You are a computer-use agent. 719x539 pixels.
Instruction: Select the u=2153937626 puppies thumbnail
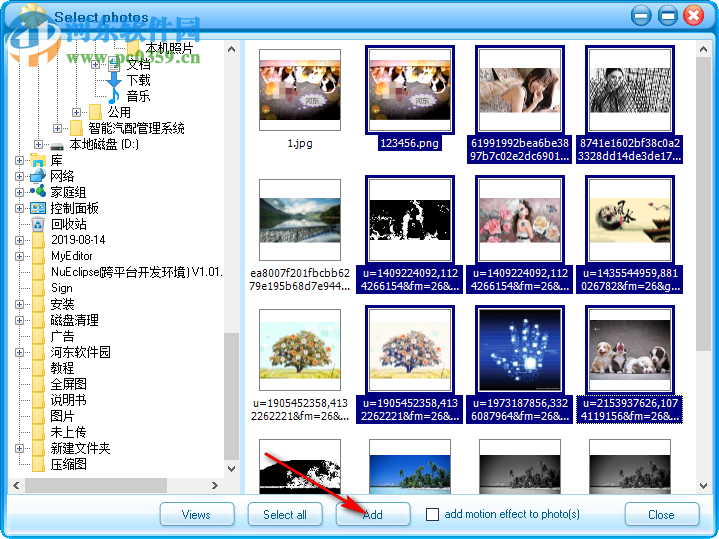coord(630,350)
